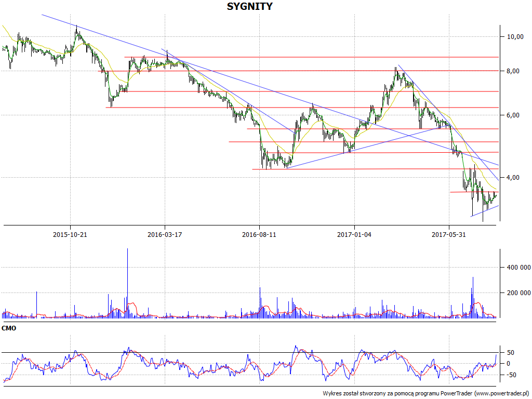Click the 4,00 price axis label
This screenshot has width=532, height=399.
coord(513,178)
